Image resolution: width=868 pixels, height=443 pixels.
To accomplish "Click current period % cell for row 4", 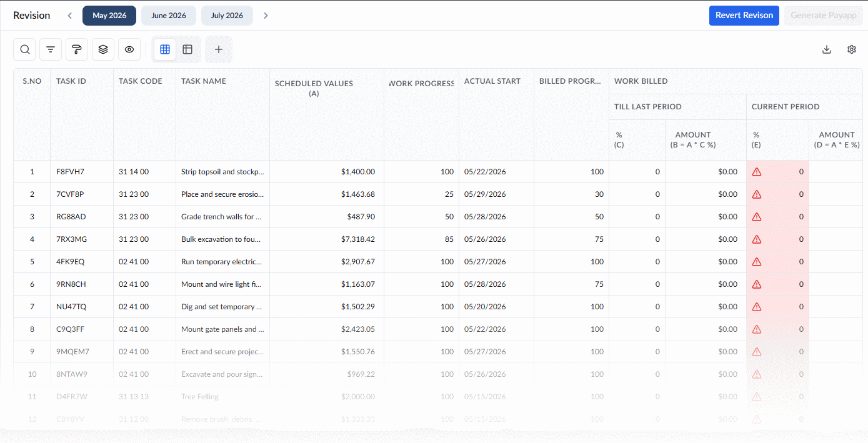I will 777,239.
